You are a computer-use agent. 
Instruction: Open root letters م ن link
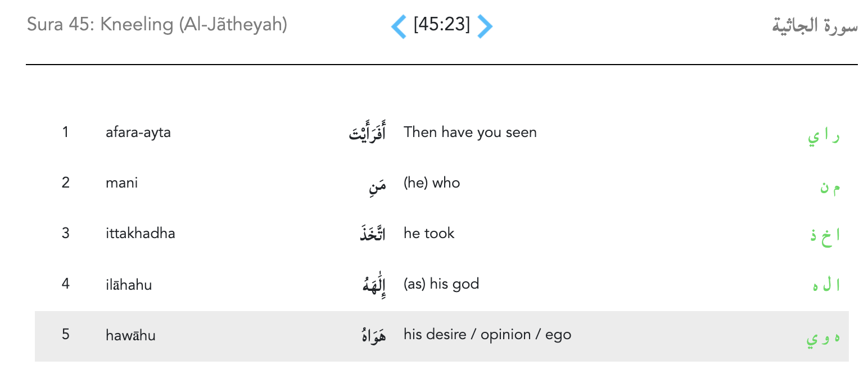coord(830,188)
